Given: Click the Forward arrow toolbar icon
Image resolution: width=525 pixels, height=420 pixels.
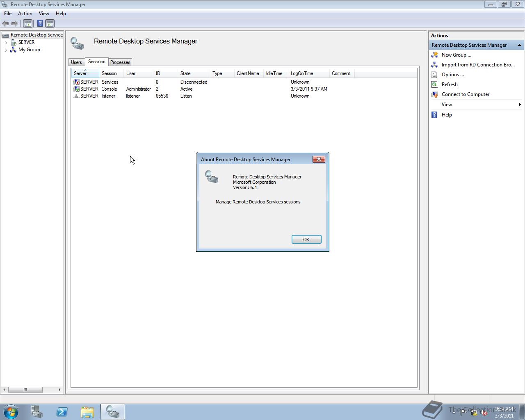Looking at the screenshot, I should 15,24.
